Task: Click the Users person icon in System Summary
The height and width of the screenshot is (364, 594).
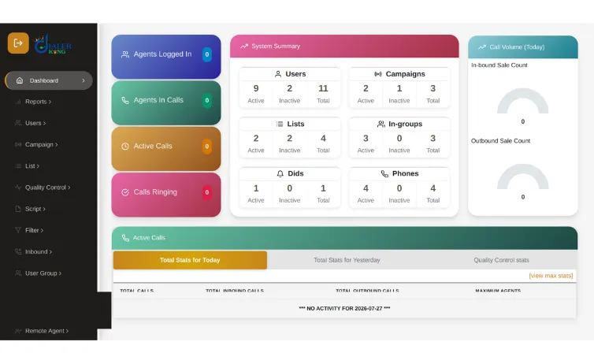Action: [278, 74]
